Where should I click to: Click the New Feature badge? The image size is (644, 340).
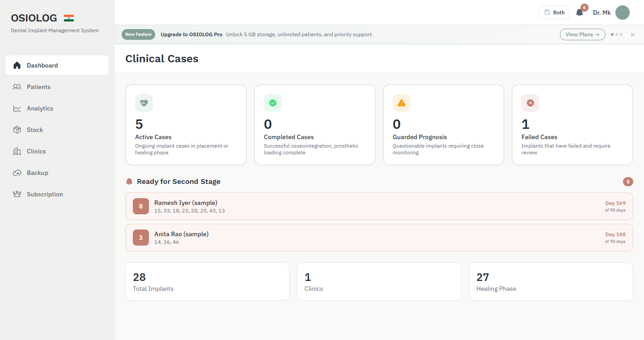[138, 34]
